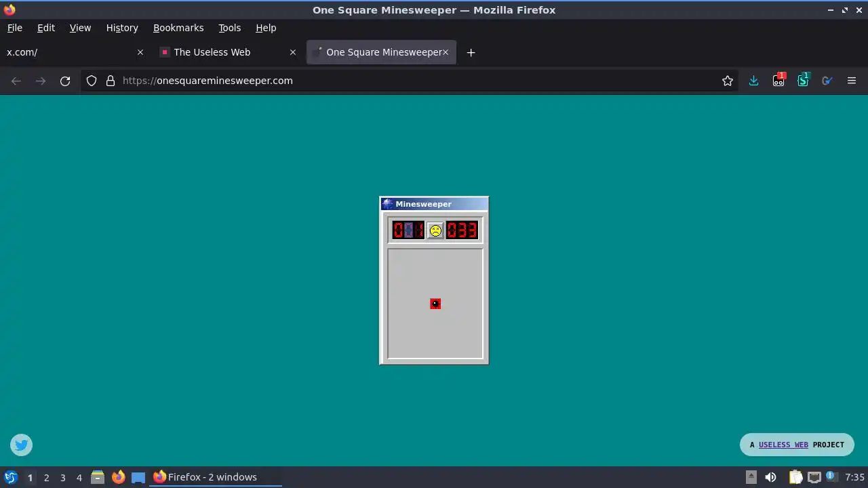Go forward with the forward arrow
The image size is (868, 488).
pos(41,81)
